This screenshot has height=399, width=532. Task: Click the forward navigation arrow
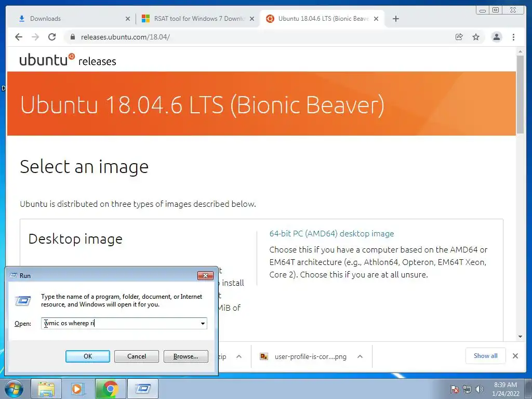pos(35,37)
